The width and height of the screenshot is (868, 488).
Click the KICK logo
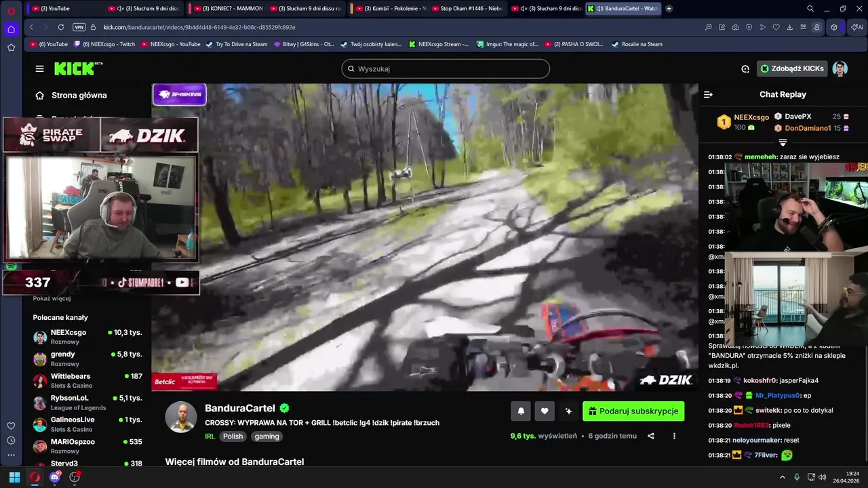[78, 68]
